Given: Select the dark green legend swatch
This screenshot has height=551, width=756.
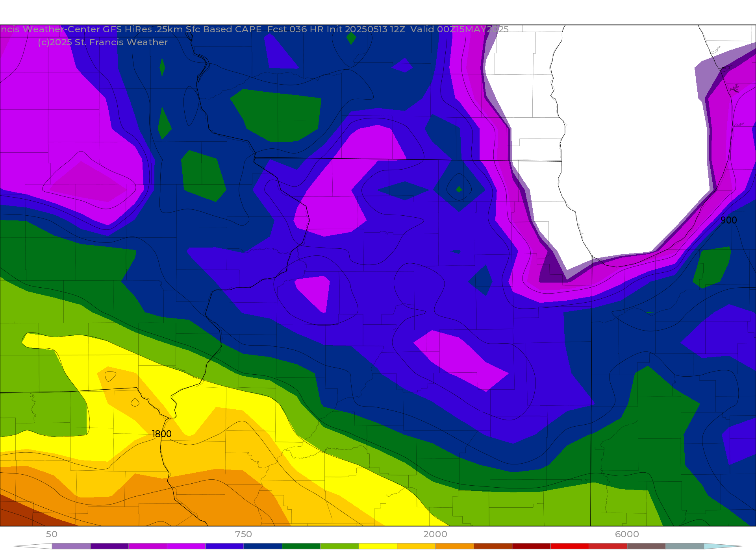Looking at the screenshot, I should coord(301,546).
